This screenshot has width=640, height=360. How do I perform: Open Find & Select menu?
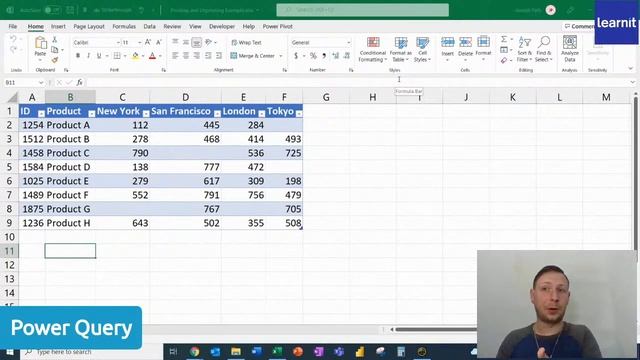point(544,49)
